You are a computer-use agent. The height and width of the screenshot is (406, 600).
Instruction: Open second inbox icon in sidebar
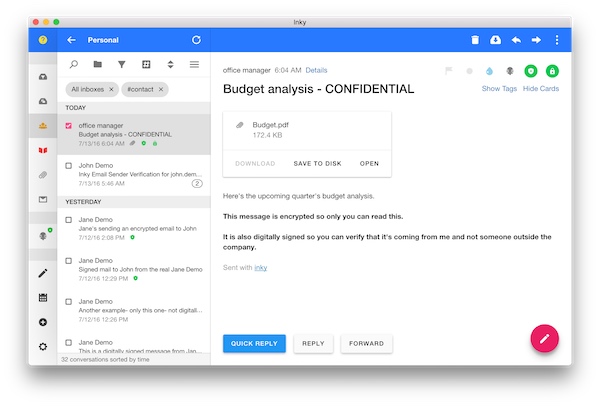[43, 101]
